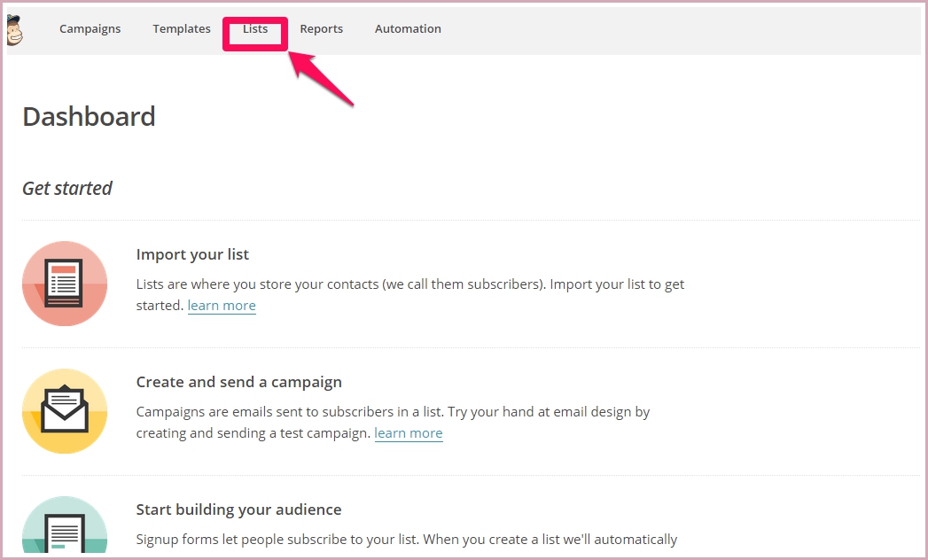Click the green signup form audience icon
The height and width of the screenshot is (560, 928).
coord(65,530)
